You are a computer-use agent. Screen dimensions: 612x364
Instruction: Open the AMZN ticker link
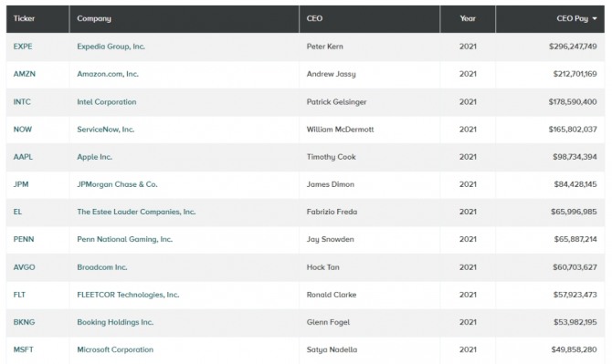point(24,74)
